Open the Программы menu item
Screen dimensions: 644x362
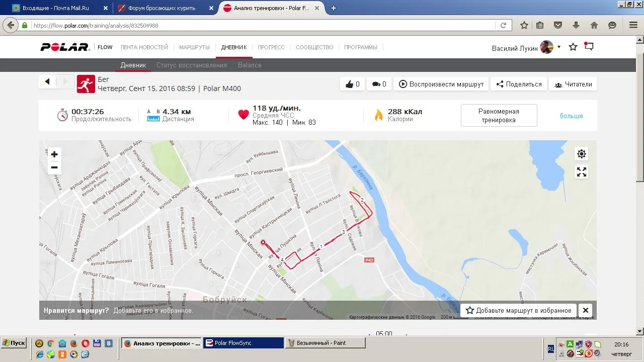(x=361, y=47)
